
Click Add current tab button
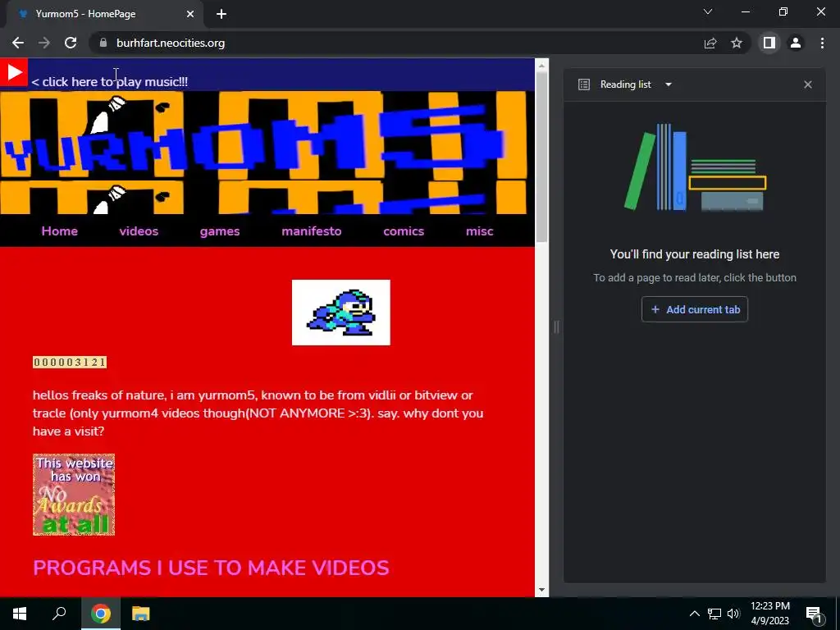tap(695, 309)
